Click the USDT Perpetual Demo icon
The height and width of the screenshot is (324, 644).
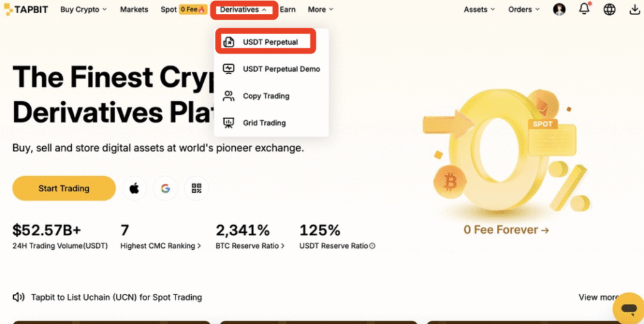[229, 69]
